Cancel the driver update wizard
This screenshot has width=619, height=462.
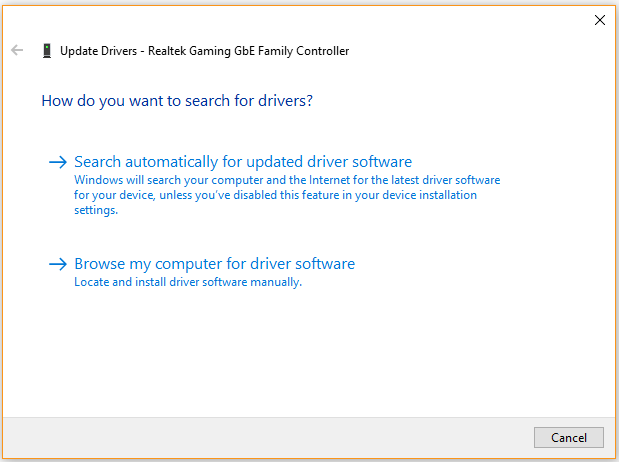point(568,437)
